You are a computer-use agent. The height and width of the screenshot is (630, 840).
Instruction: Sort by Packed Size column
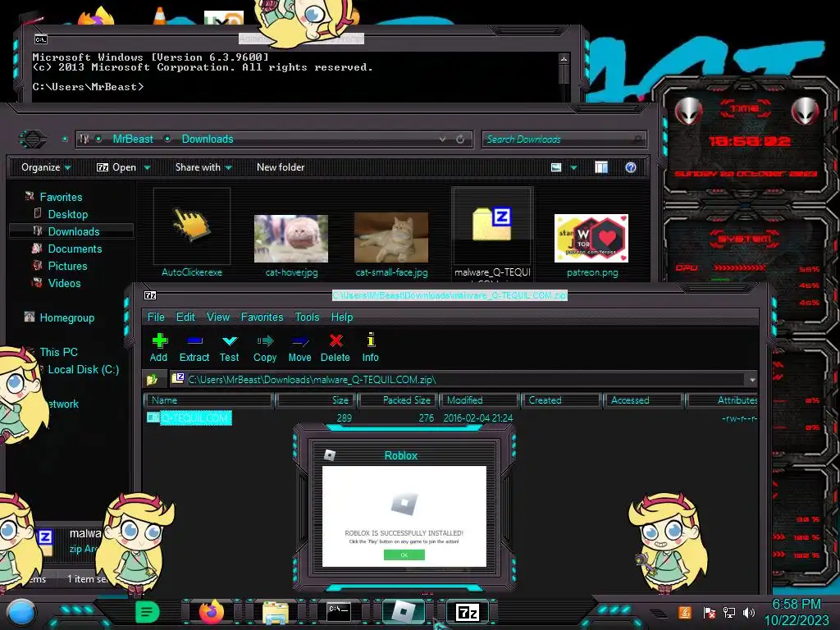(398, 400)
